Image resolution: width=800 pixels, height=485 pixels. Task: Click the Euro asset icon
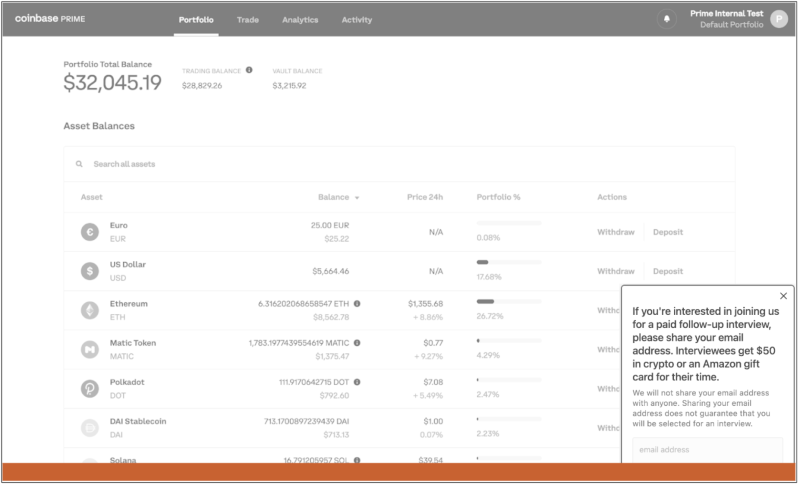click(90, 232)
